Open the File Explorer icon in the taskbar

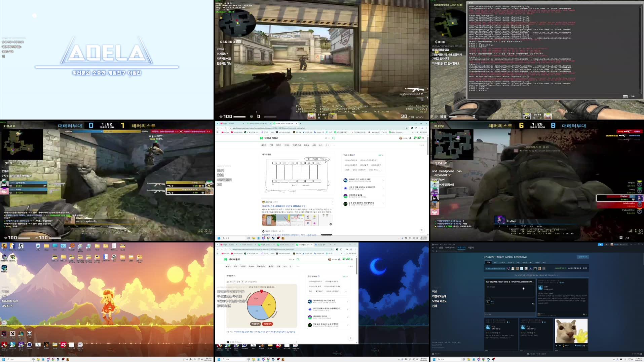tap(38, 359)
